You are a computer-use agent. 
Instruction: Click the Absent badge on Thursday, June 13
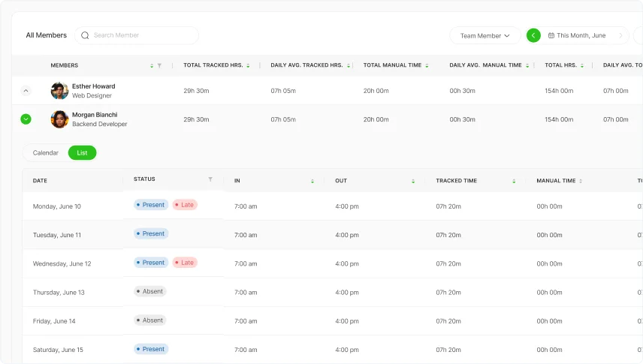(150, 291)
